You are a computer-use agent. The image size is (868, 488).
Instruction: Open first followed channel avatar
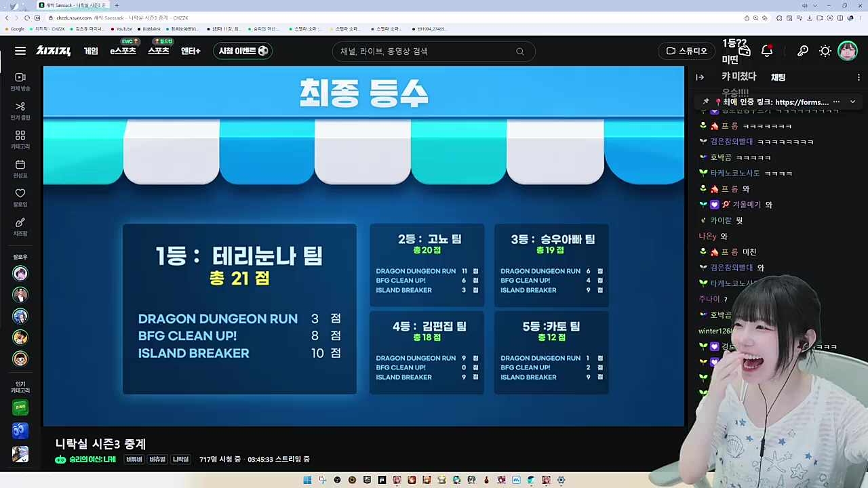20,273
